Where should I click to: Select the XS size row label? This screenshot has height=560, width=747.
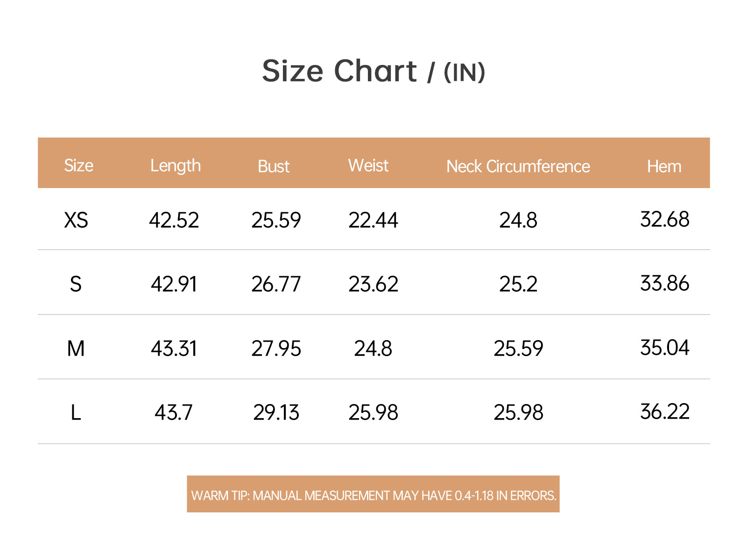coord(76,220)
